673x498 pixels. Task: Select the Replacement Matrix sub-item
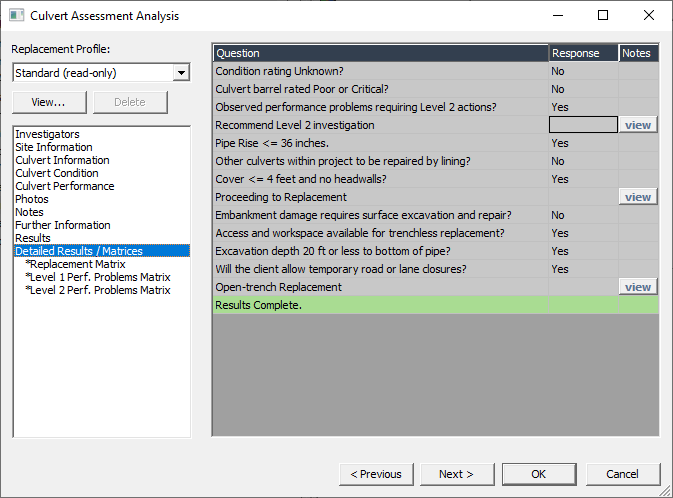coord(76,264)
